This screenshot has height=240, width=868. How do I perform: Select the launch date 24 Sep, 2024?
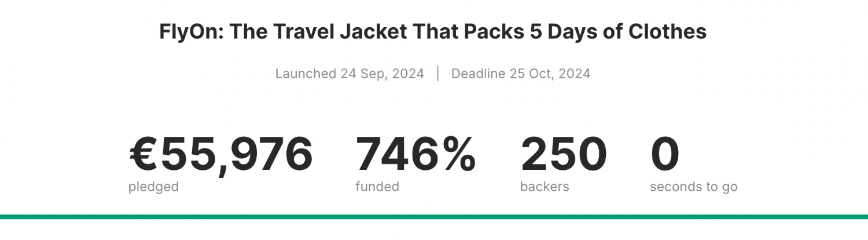pyautogui.click(x=382, y=74)
